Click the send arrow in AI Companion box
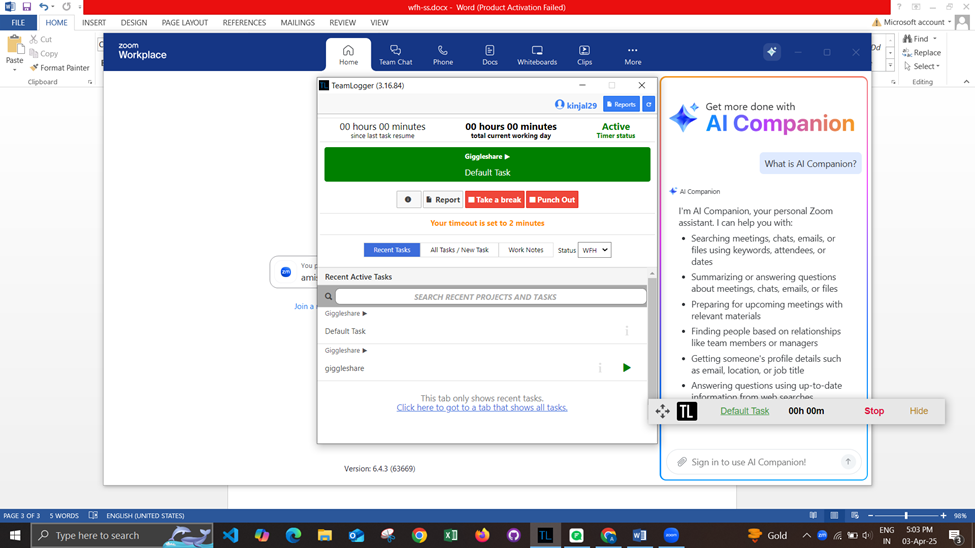 click(848, 462)
